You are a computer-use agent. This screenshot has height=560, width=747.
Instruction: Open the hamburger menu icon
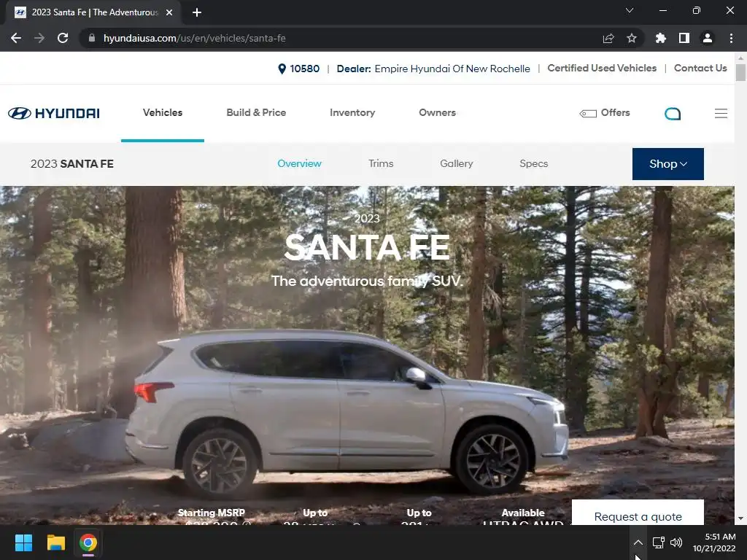coord(721,113)
